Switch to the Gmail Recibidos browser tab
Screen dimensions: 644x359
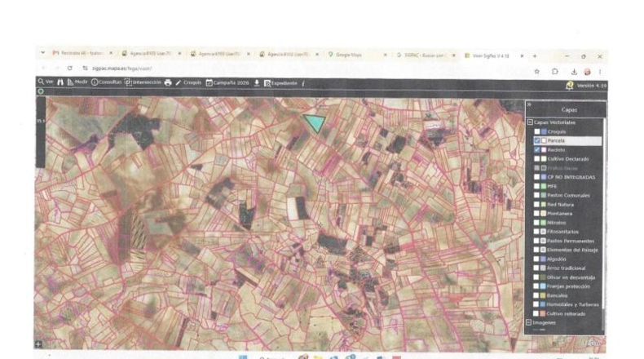click(82, 54)
